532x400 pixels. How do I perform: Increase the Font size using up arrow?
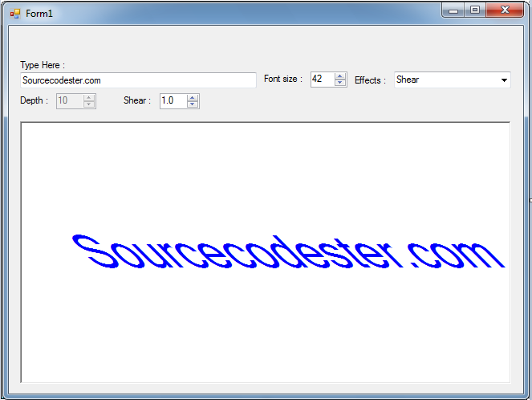click(340, 76)
